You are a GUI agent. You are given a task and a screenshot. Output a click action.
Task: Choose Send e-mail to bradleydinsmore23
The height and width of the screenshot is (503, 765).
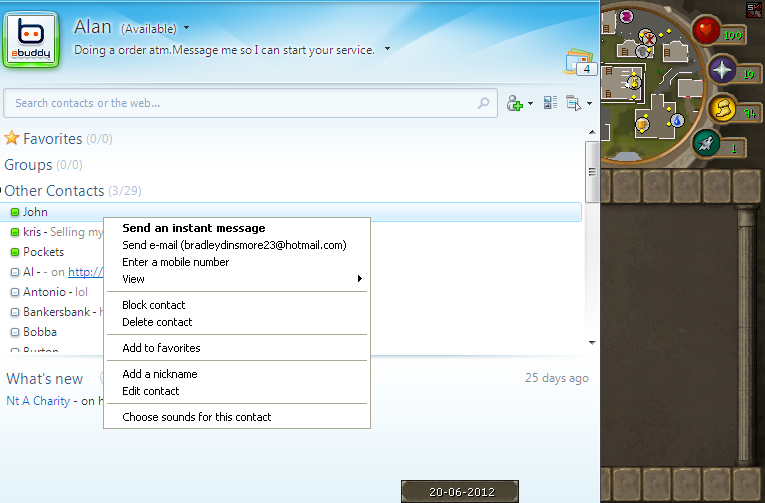coord(237,245)
